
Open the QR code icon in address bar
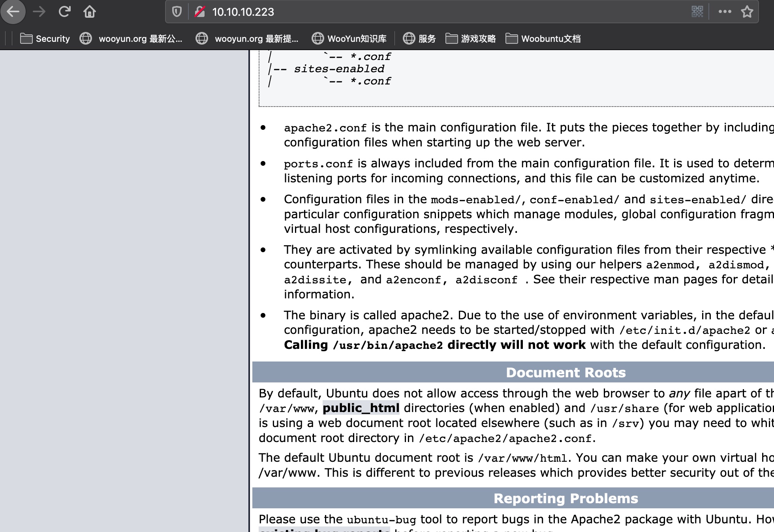click(x=697, y=12)
